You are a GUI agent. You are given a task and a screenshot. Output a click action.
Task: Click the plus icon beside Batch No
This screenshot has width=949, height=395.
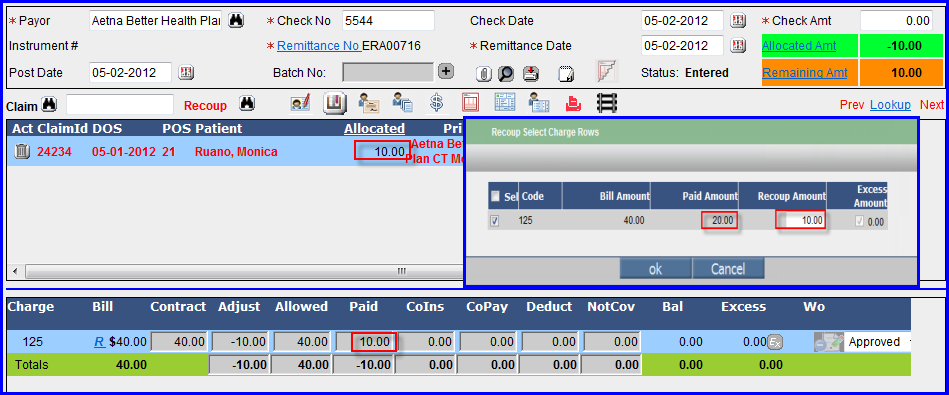pos(445,71)
